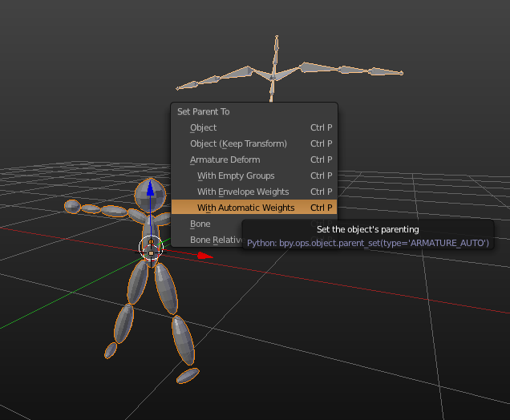The width and height of the screenshot is (510, 420).
Task: Click the red X-axis manipulator arrow
Action: pyautogui.click(x=205, y=256)
